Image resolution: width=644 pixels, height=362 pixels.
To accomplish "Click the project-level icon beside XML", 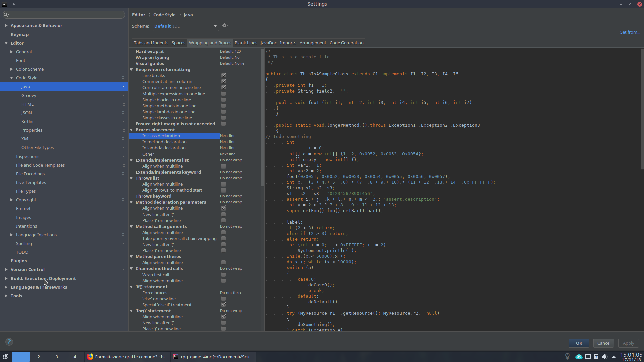I will pyautogui.click(x=123, y=139).
